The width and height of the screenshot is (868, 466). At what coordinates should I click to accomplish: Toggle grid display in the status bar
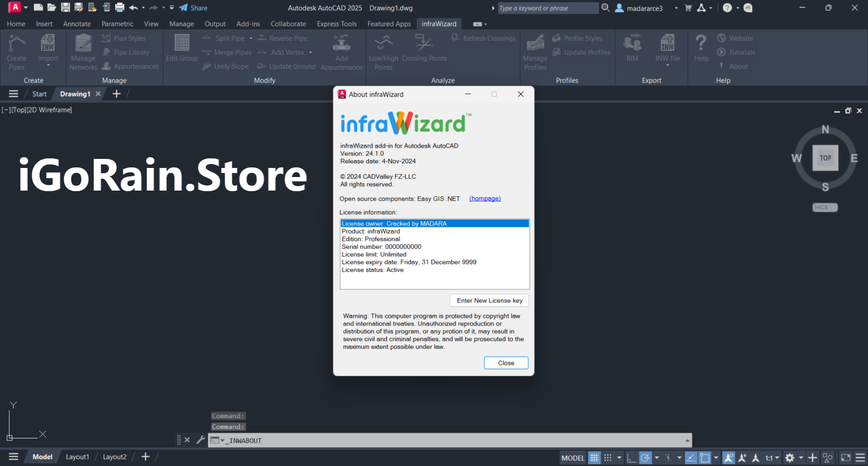pos(593,458)
